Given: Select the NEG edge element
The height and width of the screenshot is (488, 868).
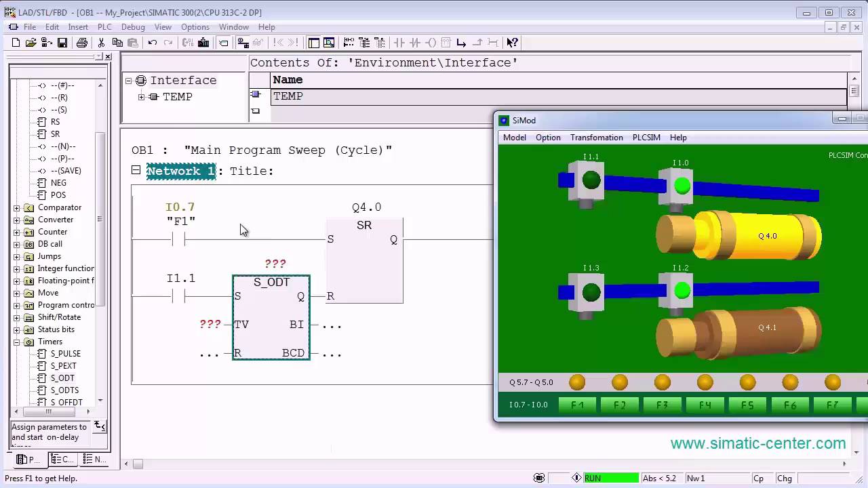Looking at the screenshot, I should [58, 183].
